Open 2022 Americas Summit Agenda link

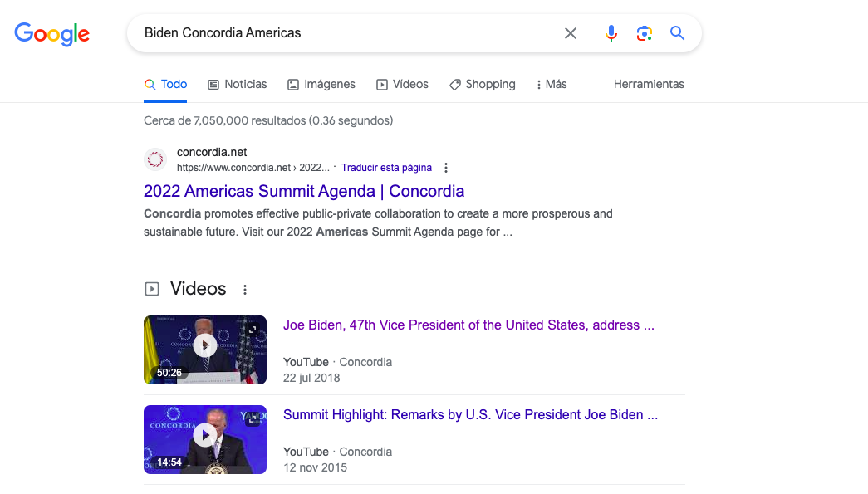pyautogui.click(x=304, y=191)
